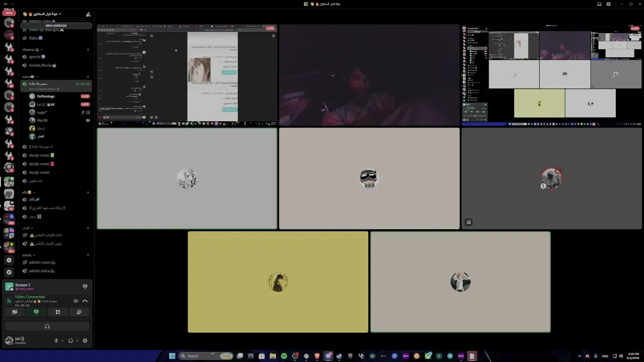Join the afk voice channel
The width and height of the screenshot is (644, 362).
[x=56, y=200]
